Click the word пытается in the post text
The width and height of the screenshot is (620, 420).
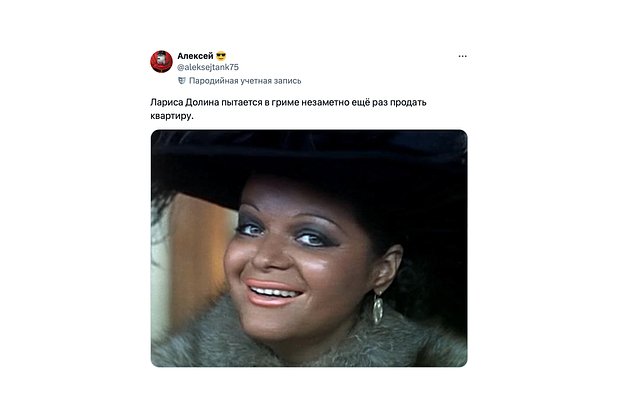[240, 102]
